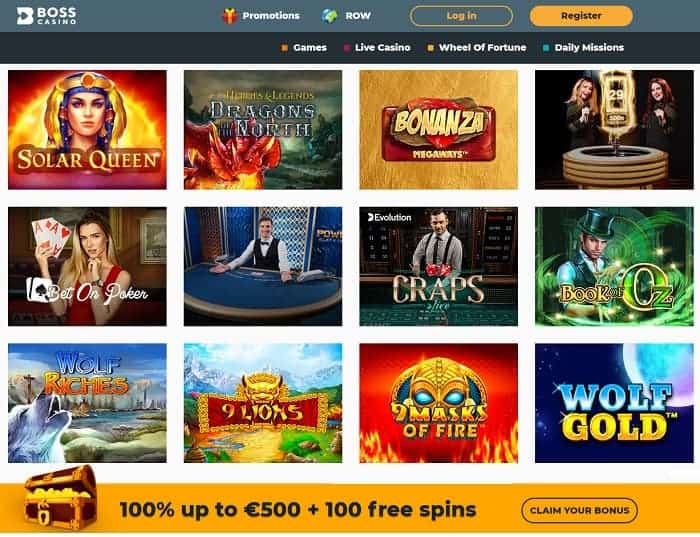The width and height of the screenshot is (700, 537).
Task: Click the Boss Casino logo
Action: click(46, 16)
